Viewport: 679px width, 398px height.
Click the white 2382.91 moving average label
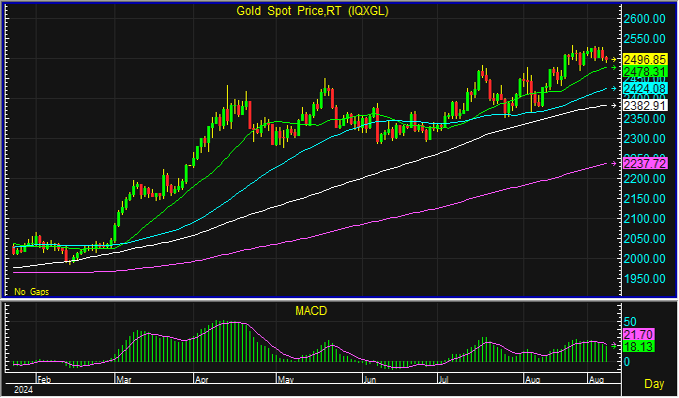645,105
